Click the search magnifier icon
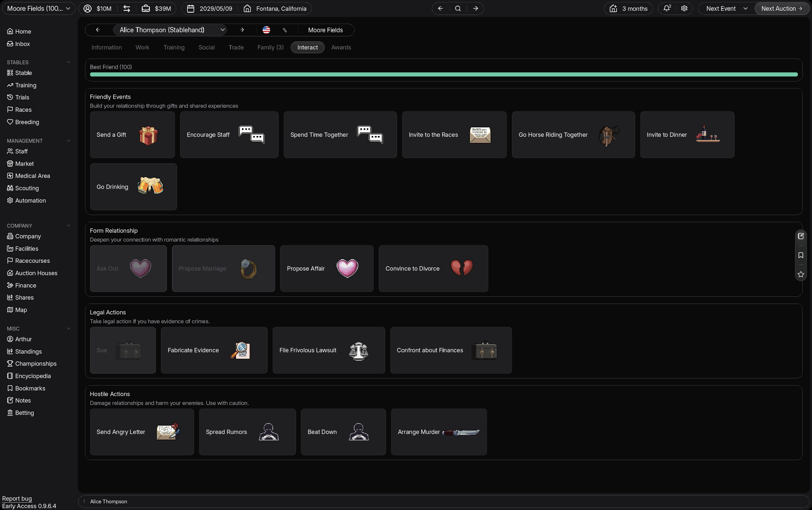This screenshot has height=510, width=812. pyautogui.click(x=458, y=8)
